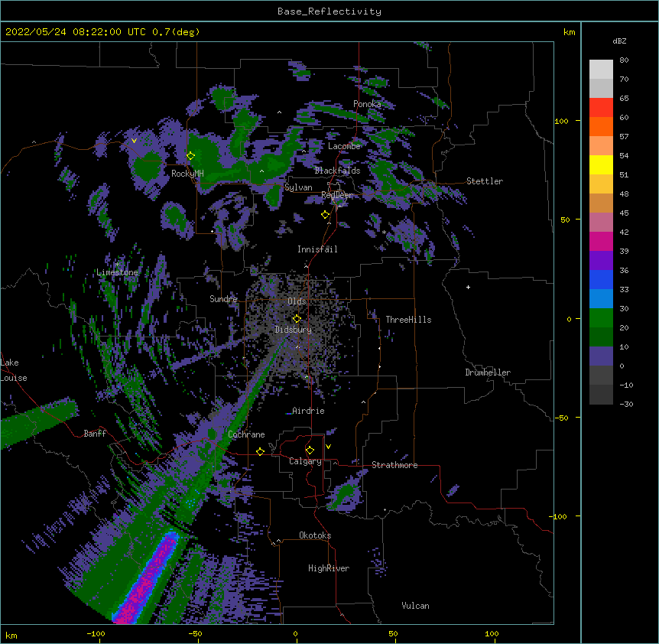Click the ThreeHills town label
659x644 pixels.
pyautogui.click(x=408, y=320)
